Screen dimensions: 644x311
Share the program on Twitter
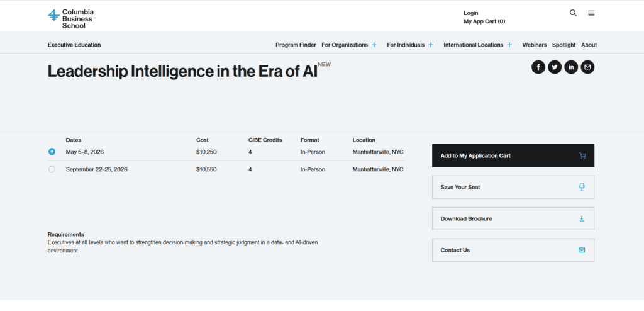coord(555,67)
